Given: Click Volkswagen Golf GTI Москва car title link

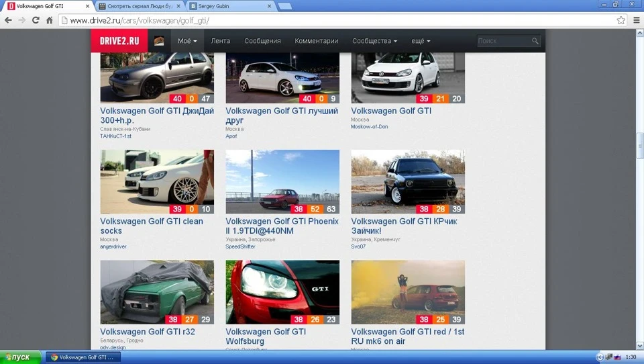Looking at the screenshot, I should coord(391,111).
